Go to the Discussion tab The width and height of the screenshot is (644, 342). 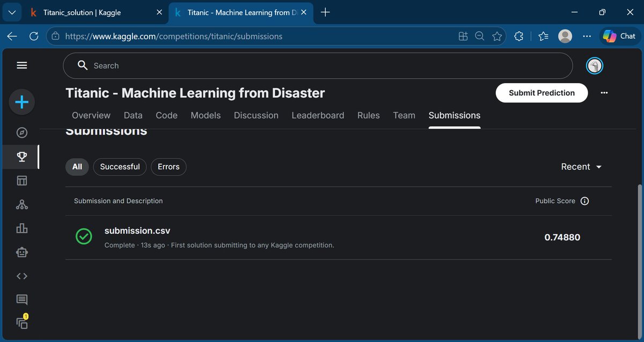coord(256,115)
